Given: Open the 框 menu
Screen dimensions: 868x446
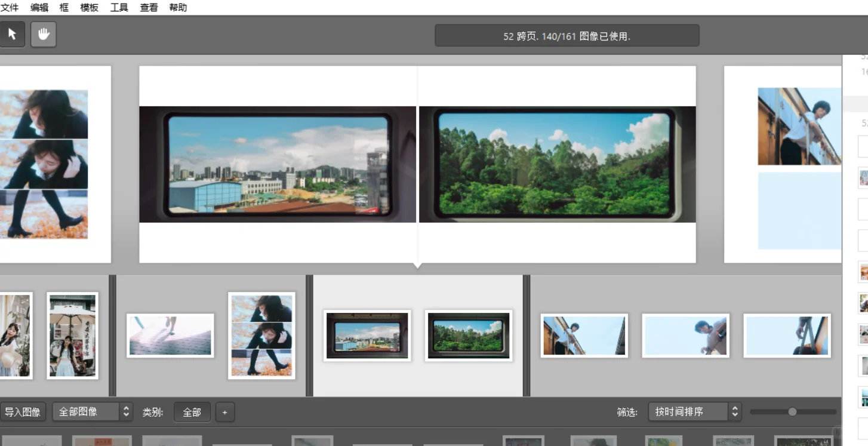Looking at the screenshot, I should (64, 8).
